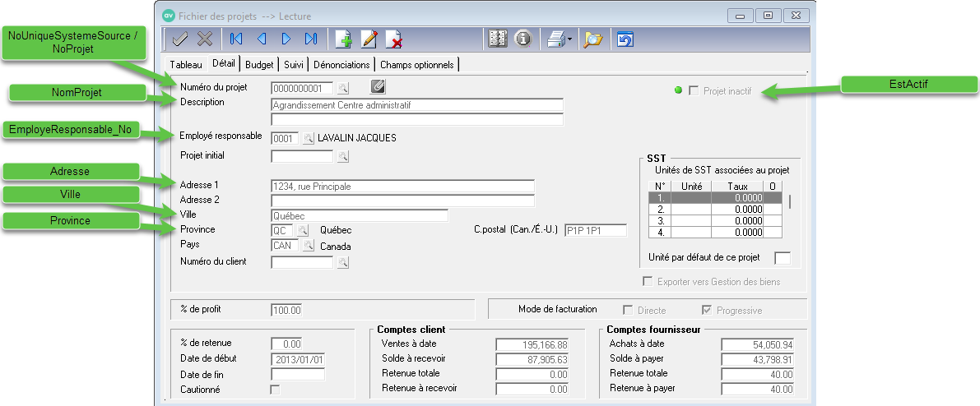The width and height of the screenshot is (980, 406).
Task: Click the Adresse 1 input field
Action: [402, 187]
